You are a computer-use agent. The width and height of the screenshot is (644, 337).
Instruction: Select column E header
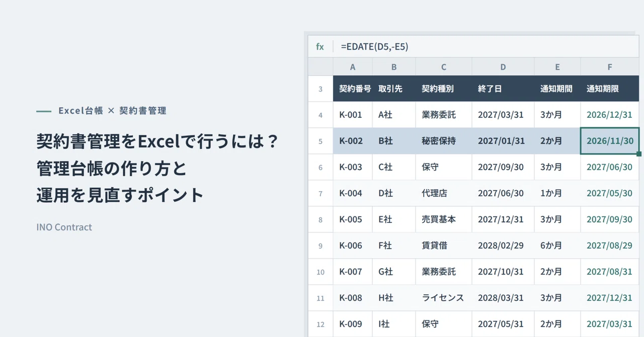click(557, 67)
